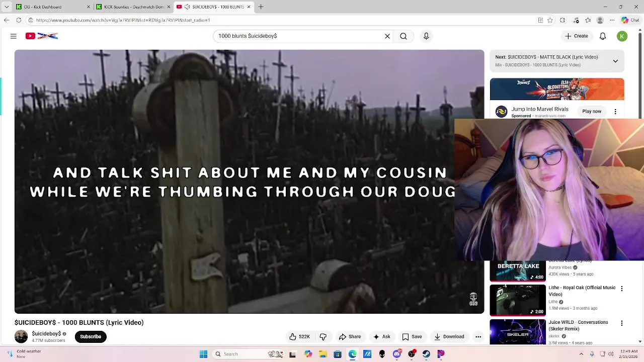Open a new browser tab
The width and height of the screenshot is (644, 362).
click(261, 7)
